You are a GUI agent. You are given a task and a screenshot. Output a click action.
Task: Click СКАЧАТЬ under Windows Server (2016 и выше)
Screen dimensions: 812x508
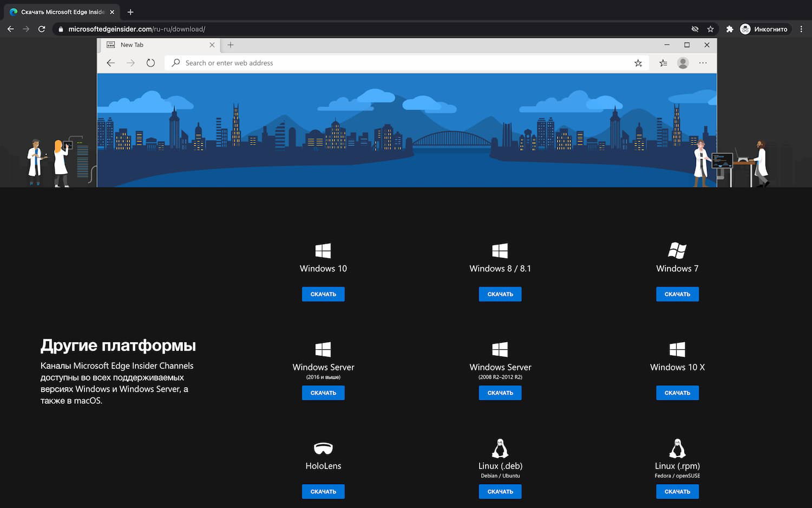(323, 393)
